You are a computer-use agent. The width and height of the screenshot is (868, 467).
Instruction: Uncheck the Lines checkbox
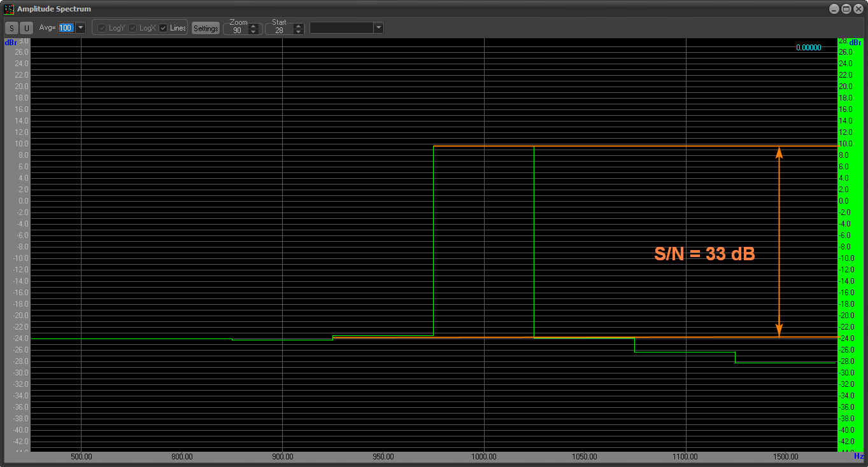[x=163, y=28]
